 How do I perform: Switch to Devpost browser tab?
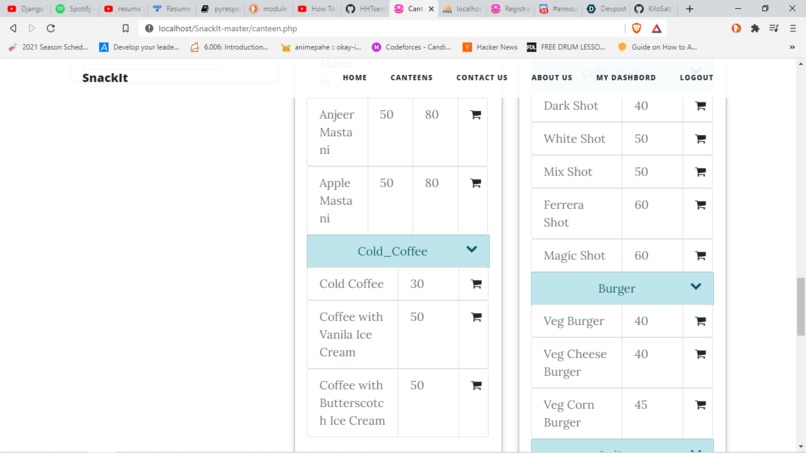coord(607,9)
